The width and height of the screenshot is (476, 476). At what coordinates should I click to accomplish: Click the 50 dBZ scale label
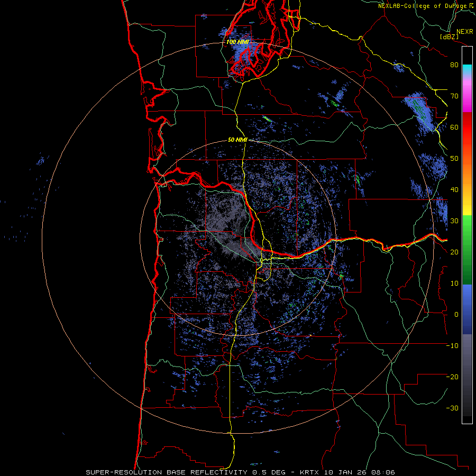tap(454, 159)
